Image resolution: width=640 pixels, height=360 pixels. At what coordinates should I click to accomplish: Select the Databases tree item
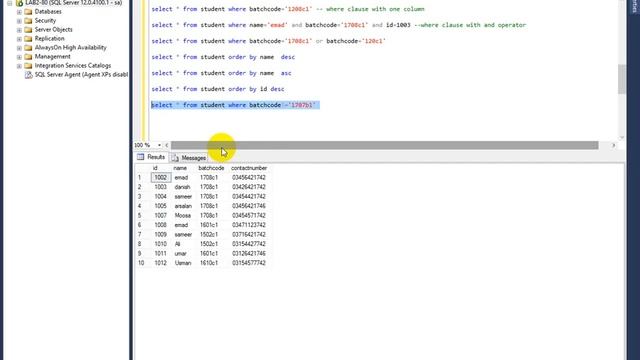click(48, 12)
